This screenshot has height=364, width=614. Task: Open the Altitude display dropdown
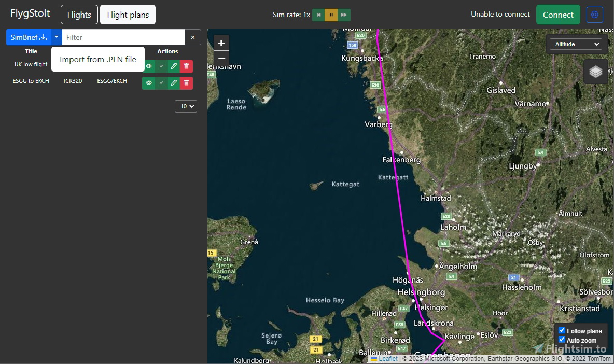pos(576,44)
